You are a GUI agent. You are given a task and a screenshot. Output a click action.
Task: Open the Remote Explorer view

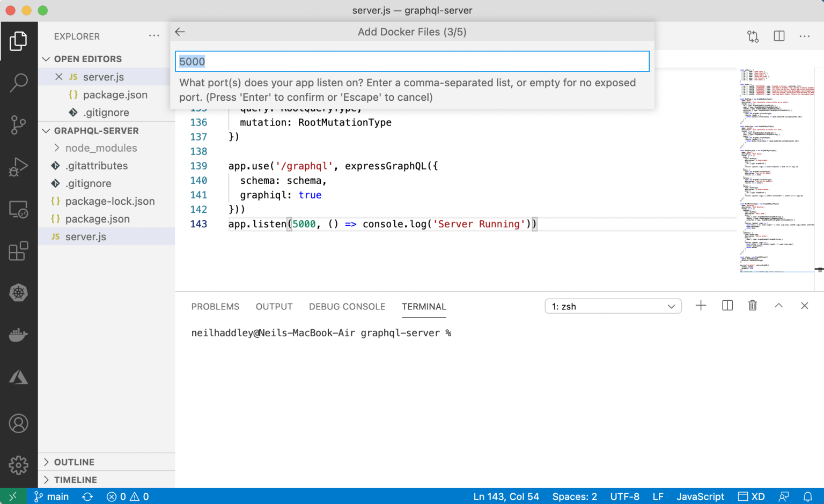[19, 209]
